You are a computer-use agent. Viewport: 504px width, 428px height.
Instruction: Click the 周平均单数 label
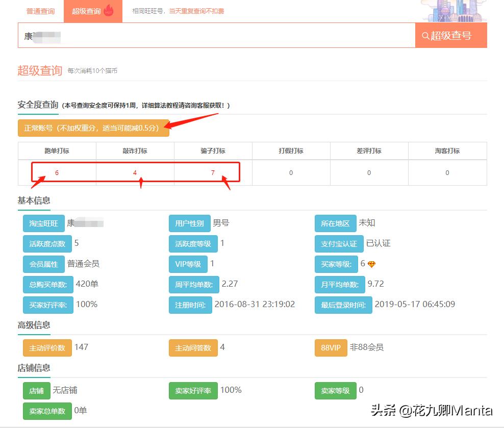click(x=194, y=284)
